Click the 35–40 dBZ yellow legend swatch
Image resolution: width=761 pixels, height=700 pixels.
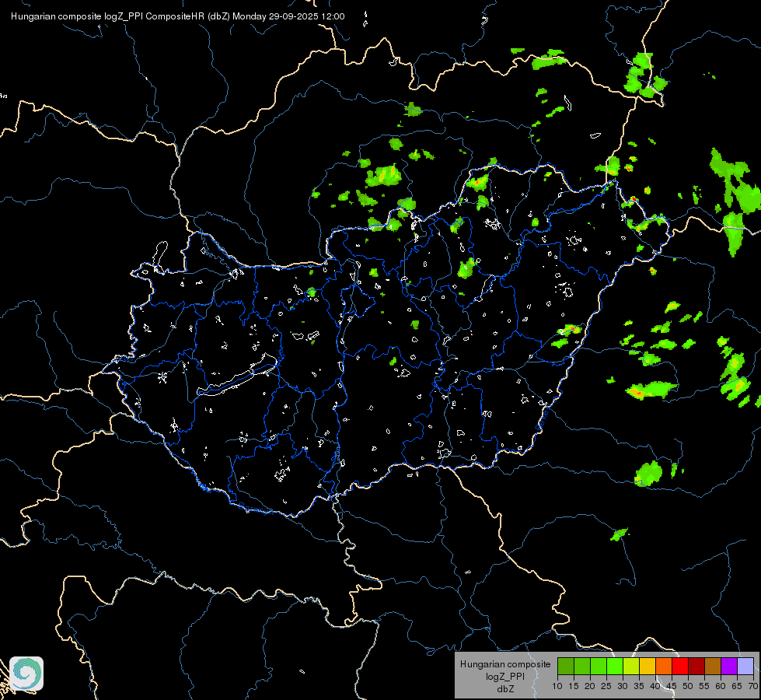(648, 666)
